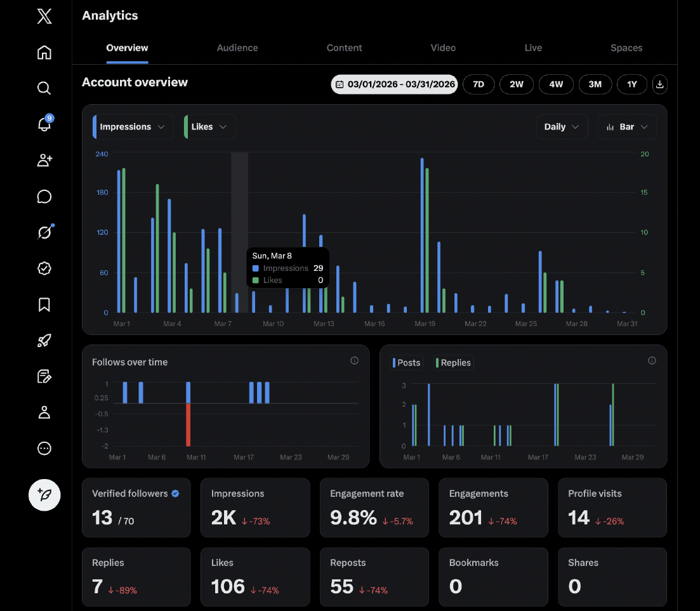The image size is (700, 611).
Task: Select the 7D time range
Action: 479,84
